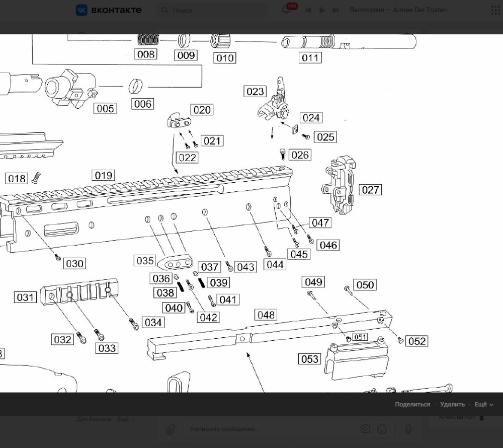Expand the Ещё dropdown in photo viewer
The image size is (503, 448).
click(x=484, y=404)
